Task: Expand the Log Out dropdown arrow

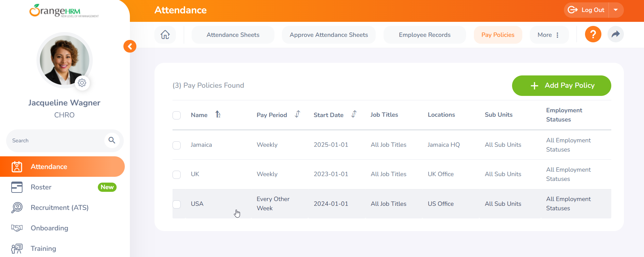Action: point(616,10)
